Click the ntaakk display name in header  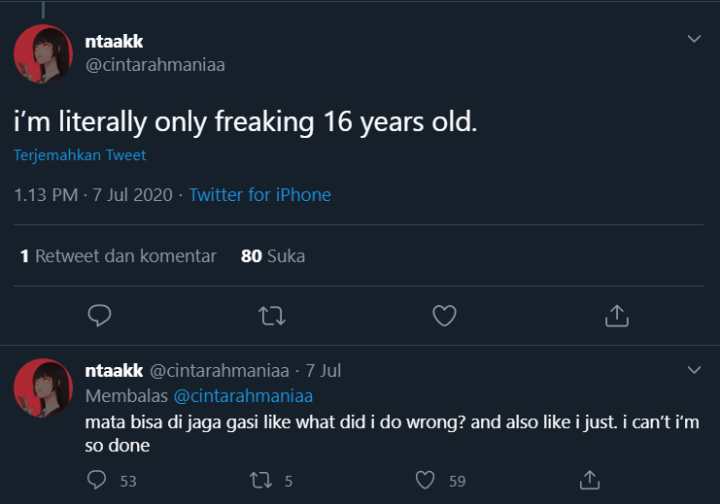click(114, 42)
